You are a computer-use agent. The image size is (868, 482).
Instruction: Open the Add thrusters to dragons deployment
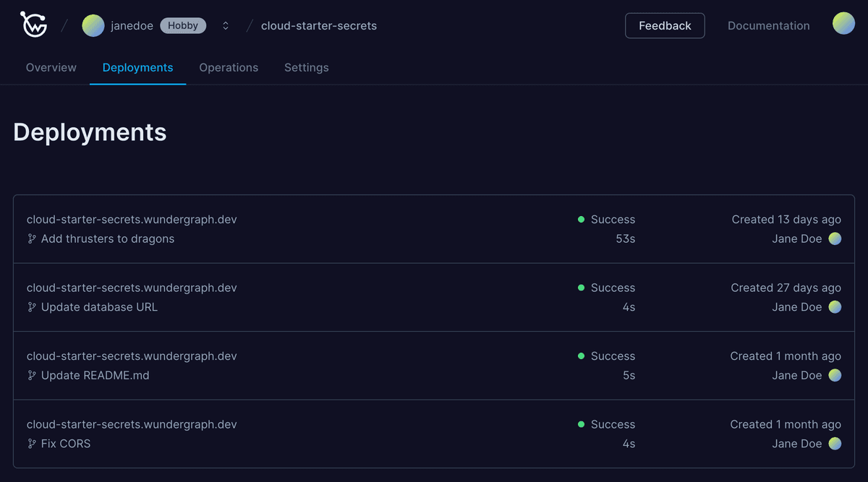click(x=108, y=239)
